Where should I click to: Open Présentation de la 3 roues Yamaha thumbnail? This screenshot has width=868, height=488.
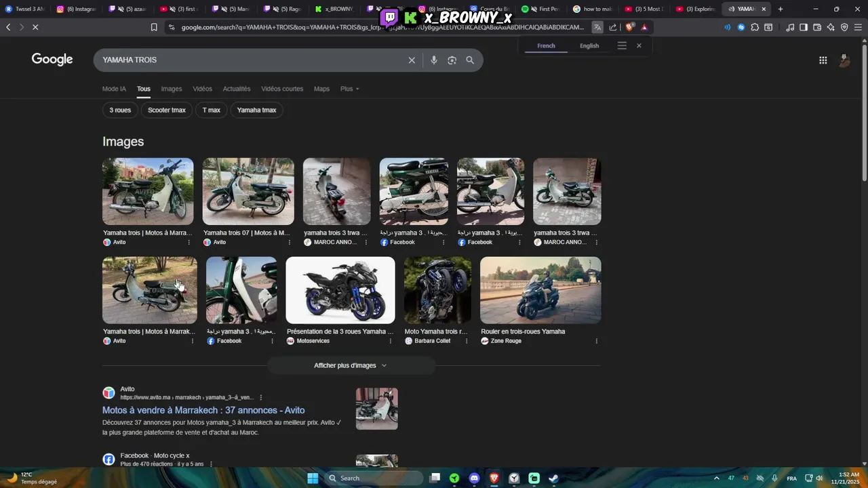coord(340,290)
